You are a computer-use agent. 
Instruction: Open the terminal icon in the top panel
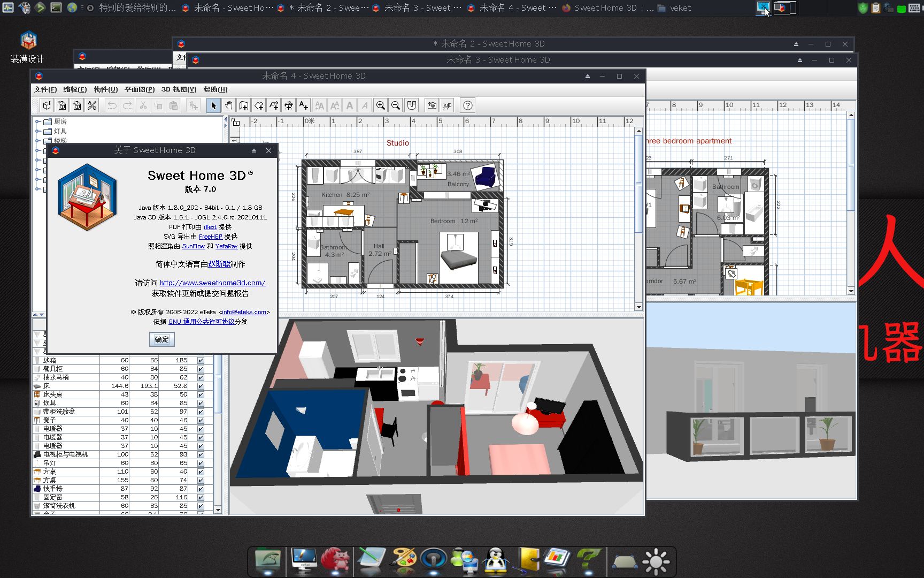(56, 7)
